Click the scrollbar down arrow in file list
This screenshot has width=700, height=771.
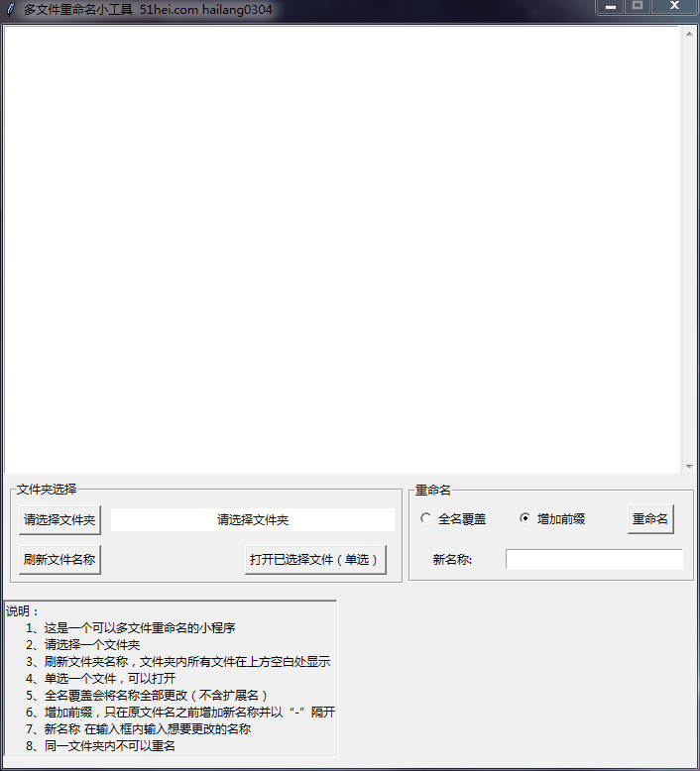tap(689, 466)
